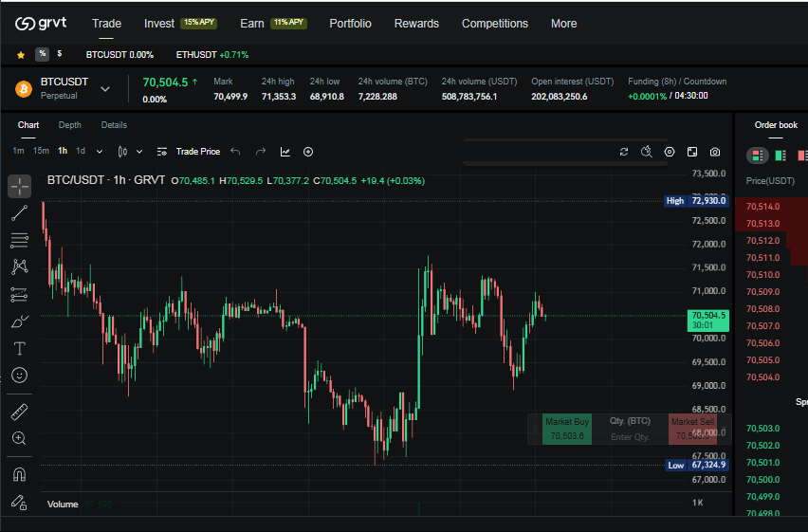Take a chart snapshot with camera icon

[715, 152]
